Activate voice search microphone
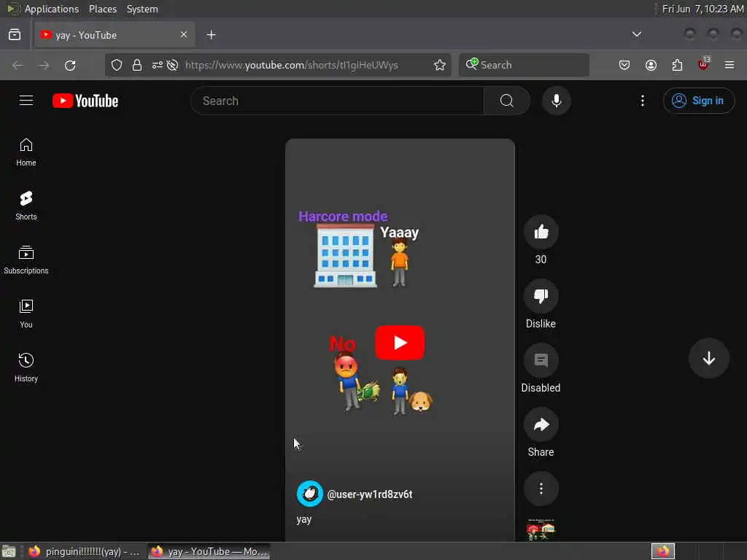 click(556, 101)
